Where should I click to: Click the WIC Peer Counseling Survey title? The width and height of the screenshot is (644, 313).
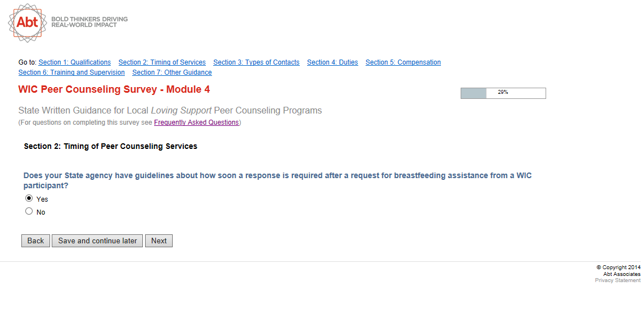114,89
